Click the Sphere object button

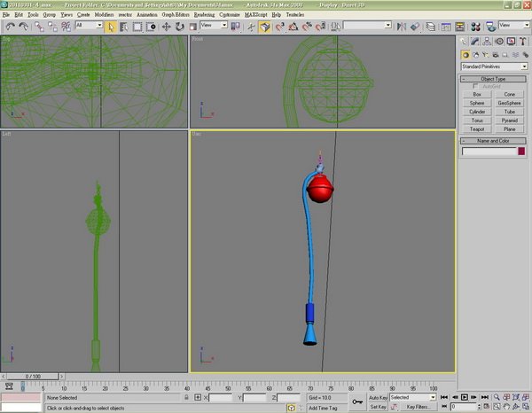477,103
